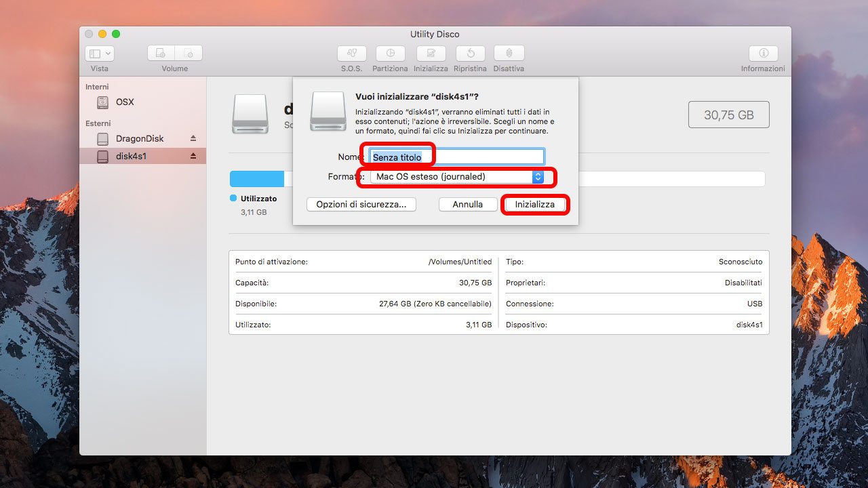Click the add volume icon

point(161,54)
